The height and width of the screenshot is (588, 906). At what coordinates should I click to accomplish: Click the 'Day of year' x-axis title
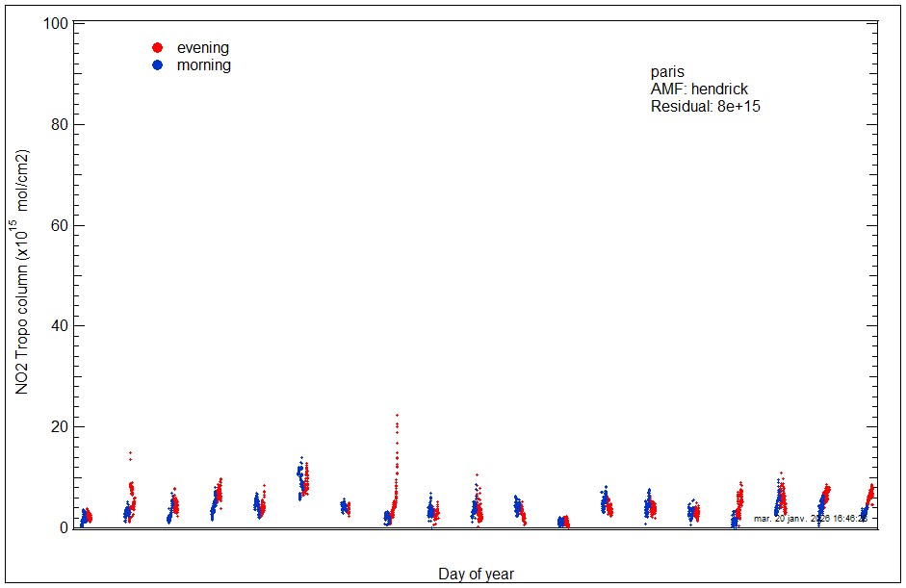476,575
